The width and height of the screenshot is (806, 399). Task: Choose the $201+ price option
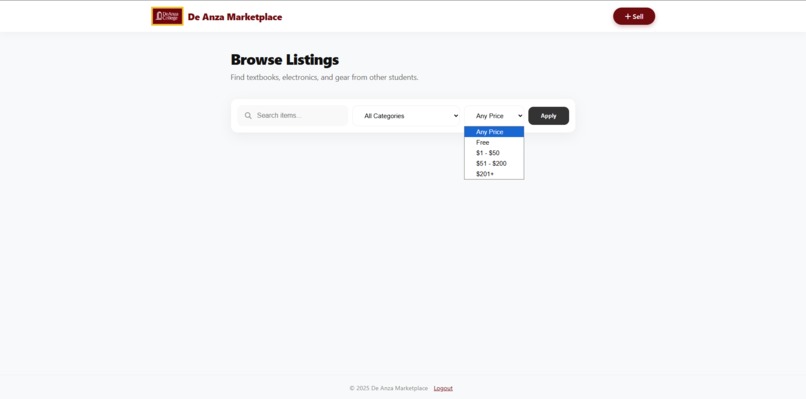point(494,174)
